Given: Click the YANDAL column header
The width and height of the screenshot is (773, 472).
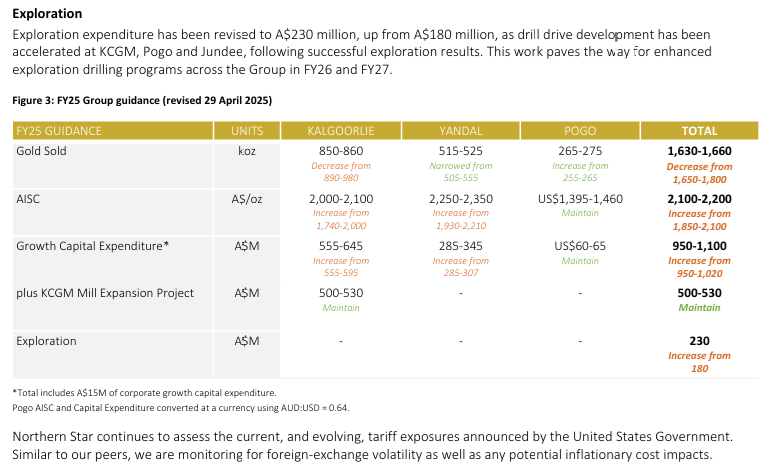Looking at the screenshot, I should tap(461, 131).
